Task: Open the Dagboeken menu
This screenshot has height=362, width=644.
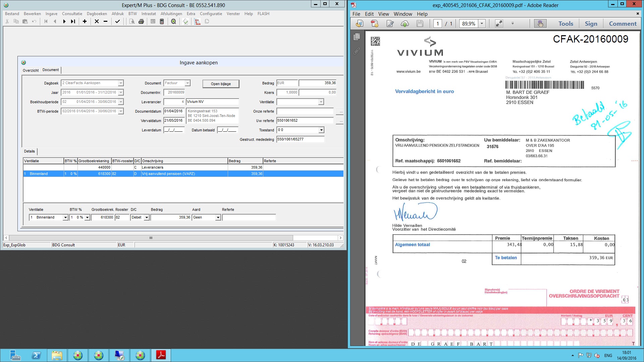Action: click(97, 14)
